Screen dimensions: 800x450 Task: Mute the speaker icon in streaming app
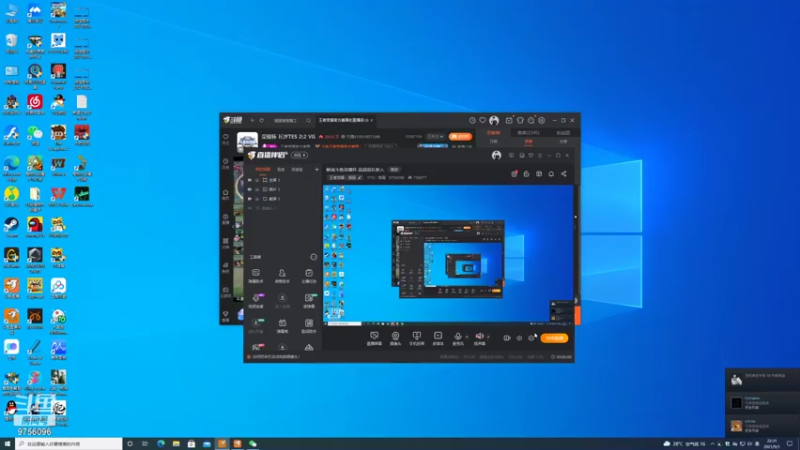pos(480,336)
